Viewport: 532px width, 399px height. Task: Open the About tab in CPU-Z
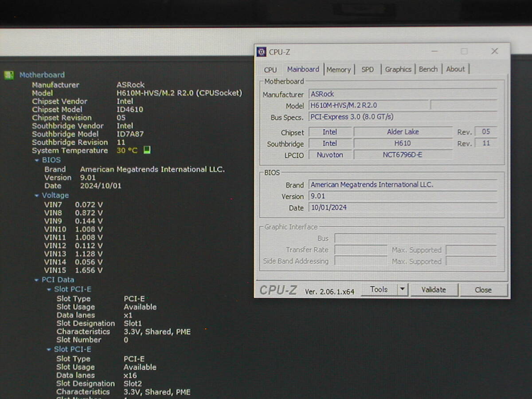(x=455, y=69)
